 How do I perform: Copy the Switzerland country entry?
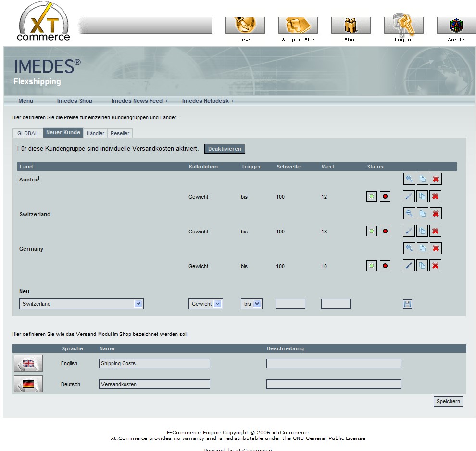pyautogui.click(x=422, y=214)
